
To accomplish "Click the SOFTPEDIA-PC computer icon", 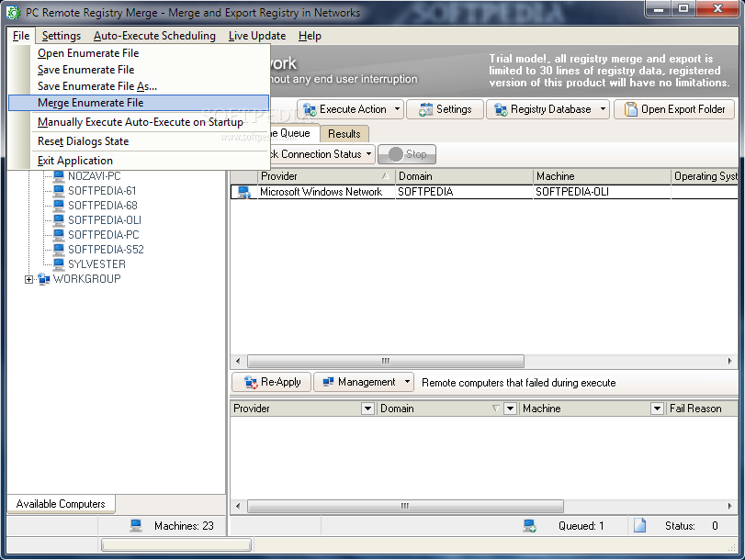I will [x=59, y=235].
